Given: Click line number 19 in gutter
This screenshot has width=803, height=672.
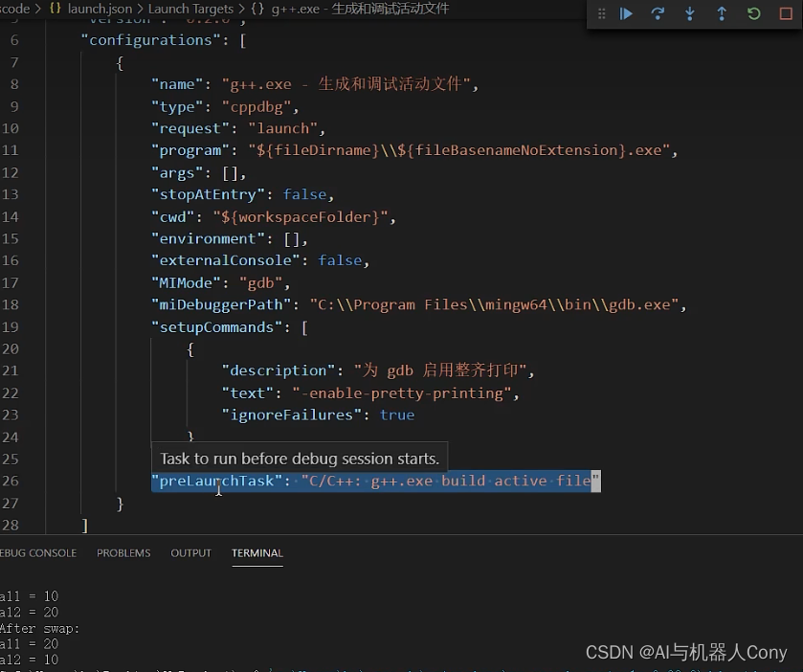Looking at the screenshot, I should coord(10,326).
